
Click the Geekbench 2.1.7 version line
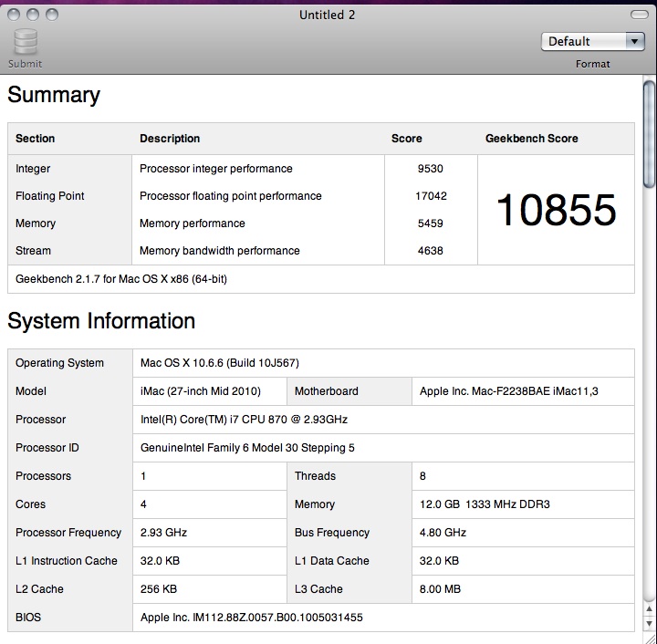121,279
